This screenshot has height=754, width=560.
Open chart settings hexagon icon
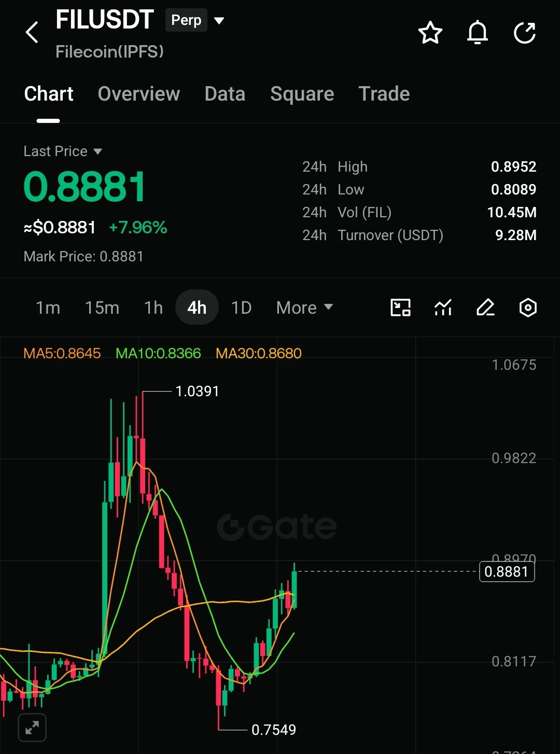coord(528,308)
